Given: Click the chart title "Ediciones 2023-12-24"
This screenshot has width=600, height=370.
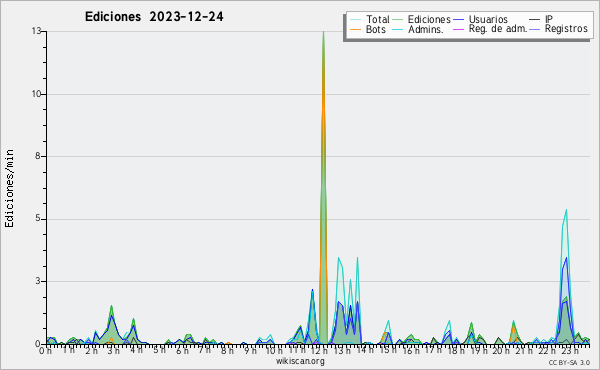Looking at the screenshot, I should (x=154, y=17).
